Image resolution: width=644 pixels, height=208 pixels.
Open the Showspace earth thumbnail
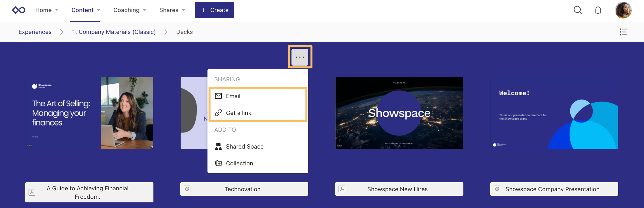pyautogui.click(x=399, y=113)
